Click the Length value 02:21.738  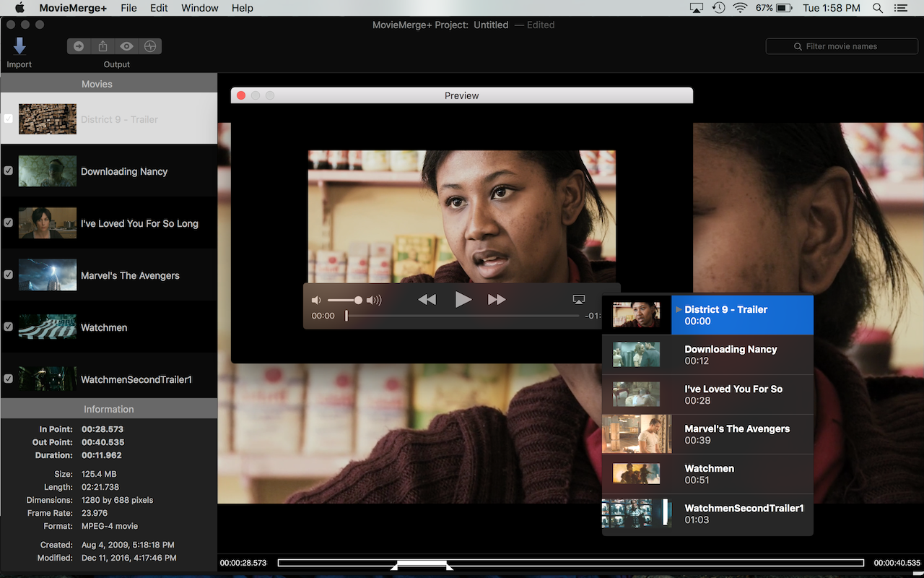[100, 487]
